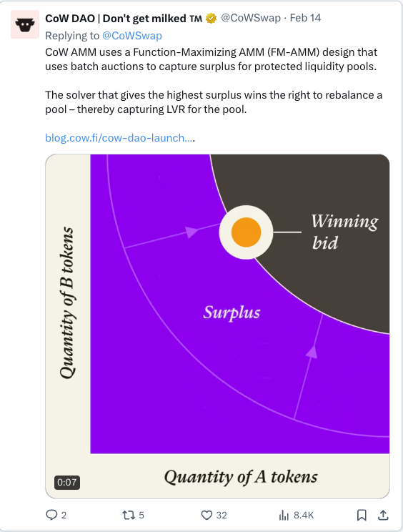Open the Feb 14 timestamp permalink
The height and width of the screenshot is (532, 403).
point(305,18)
